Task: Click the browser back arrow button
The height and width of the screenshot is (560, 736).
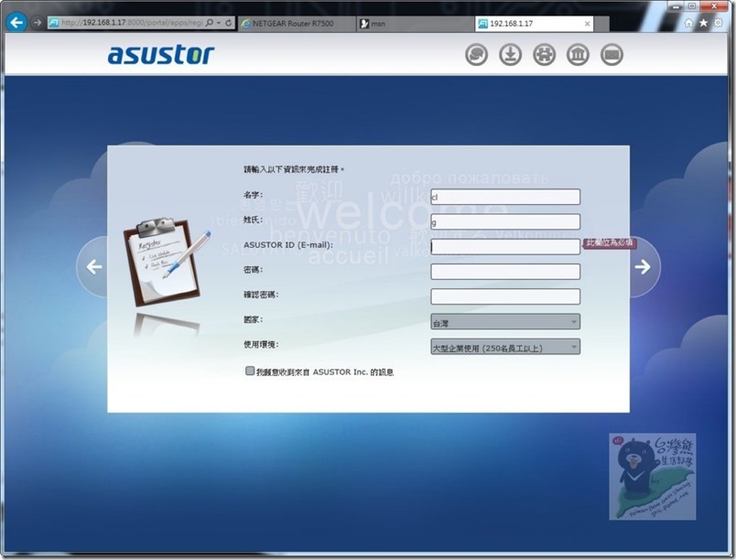Action: [16, 22]
